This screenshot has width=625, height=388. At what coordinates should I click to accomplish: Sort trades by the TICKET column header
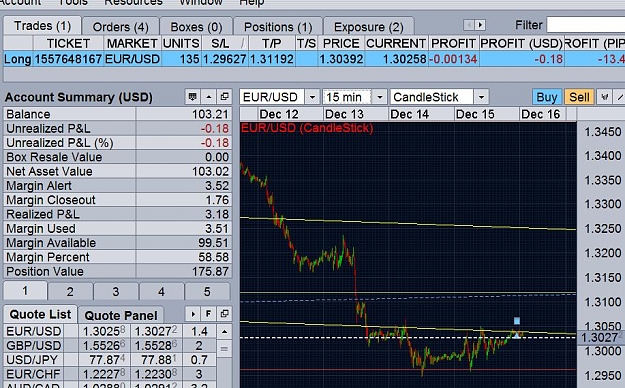[x=68, y=43]
